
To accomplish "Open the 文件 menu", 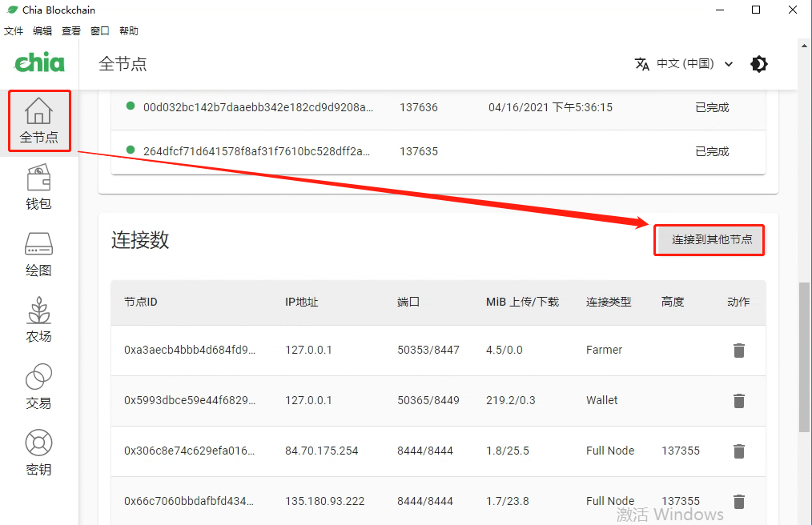I will pyautogui.click(x=13, y=30).
